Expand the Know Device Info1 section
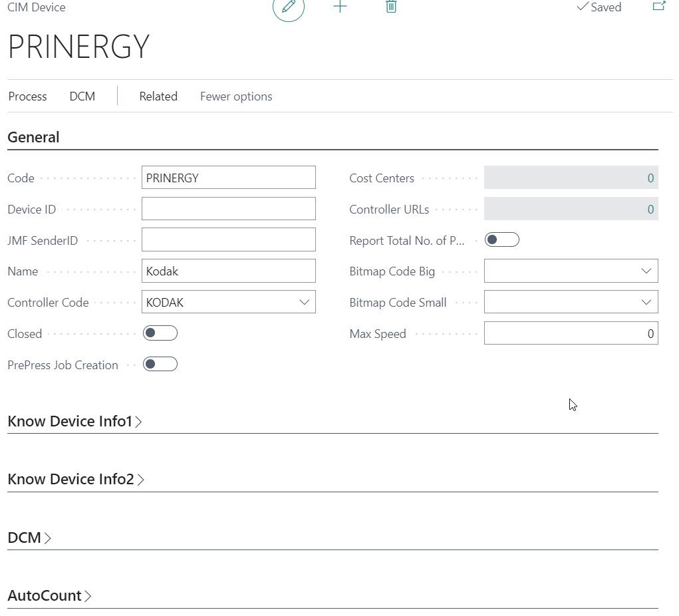679x616 pixels. pyautogui.click(x=74, y=422)
